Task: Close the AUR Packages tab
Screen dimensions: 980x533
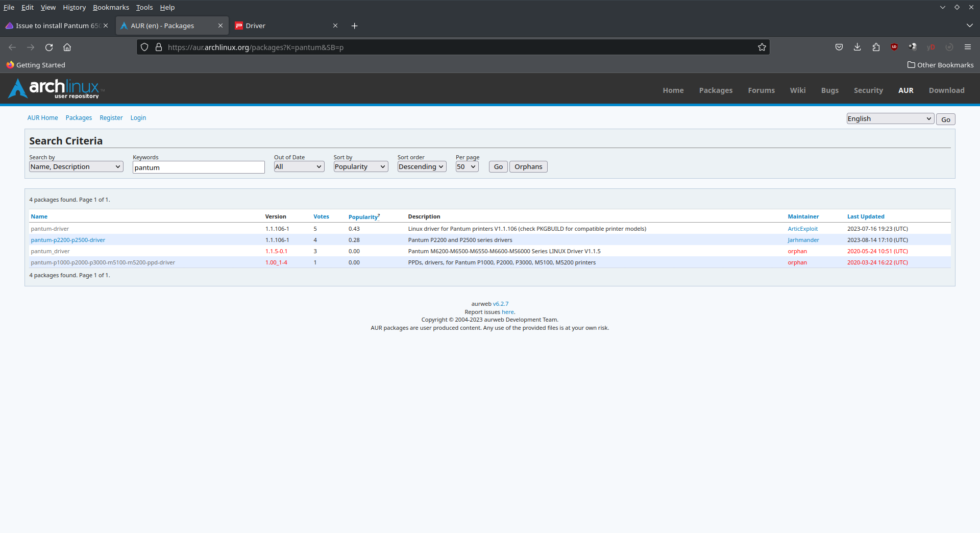Action: tap(220, 26)
